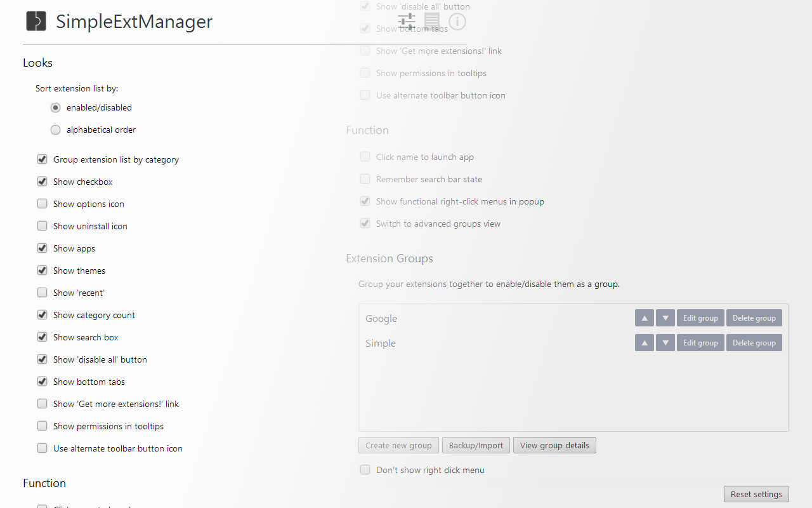Click the 'Create new group' button

point(398,445)
